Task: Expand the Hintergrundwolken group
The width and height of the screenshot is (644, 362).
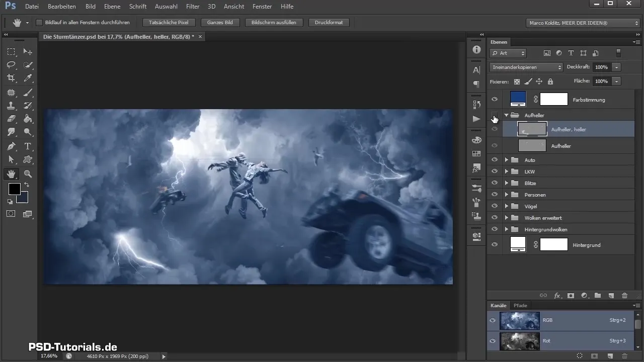Action: 506,229
